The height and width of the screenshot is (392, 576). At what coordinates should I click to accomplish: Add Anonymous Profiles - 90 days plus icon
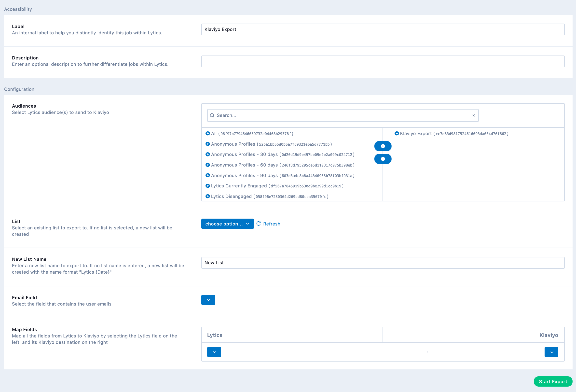(208, 175)
